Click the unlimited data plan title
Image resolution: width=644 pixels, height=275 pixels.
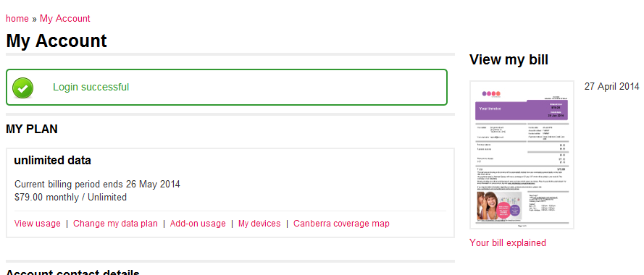[x=53, y=160]
